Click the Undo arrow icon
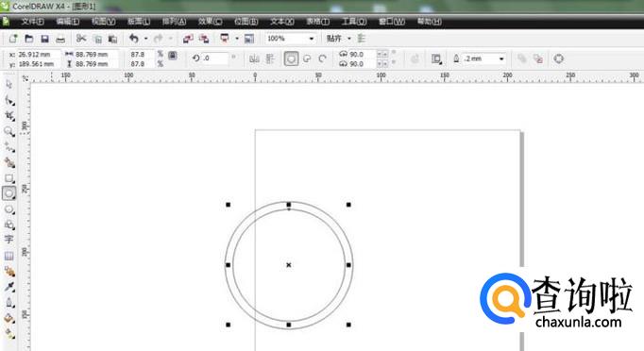The width and height of the screenshot is (644, 351). [134, 39]
